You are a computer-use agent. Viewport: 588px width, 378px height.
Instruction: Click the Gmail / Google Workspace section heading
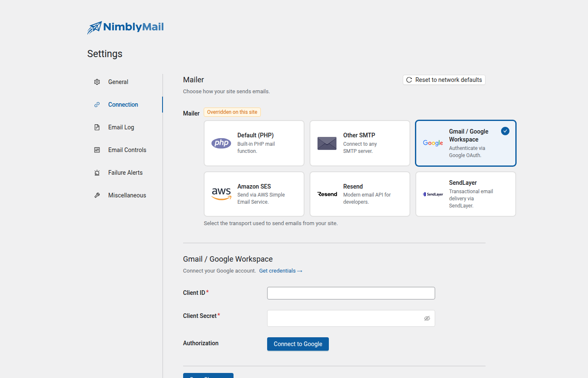(228, 259)
